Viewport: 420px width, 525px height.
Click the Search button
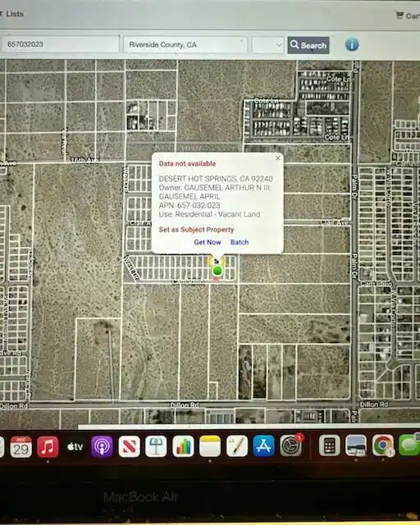click(308, 45)
